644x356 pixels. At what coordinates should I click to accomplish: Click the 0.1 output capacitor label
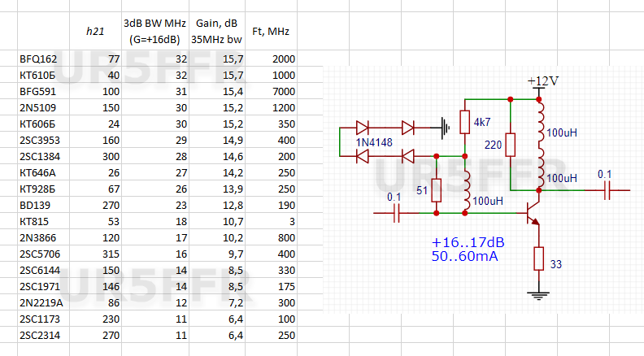(604, 174)
